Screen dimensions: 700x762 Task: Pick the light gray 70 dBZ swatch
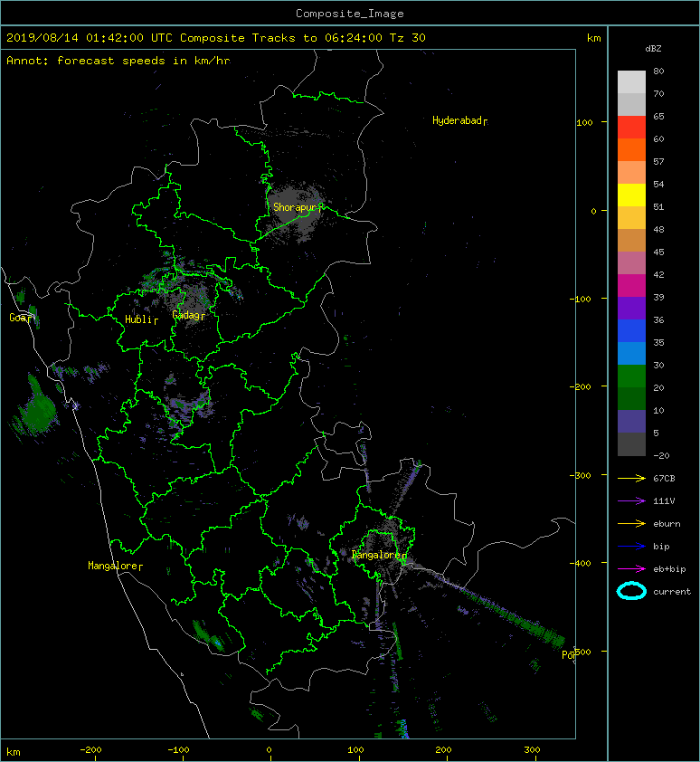click(631, 82)
